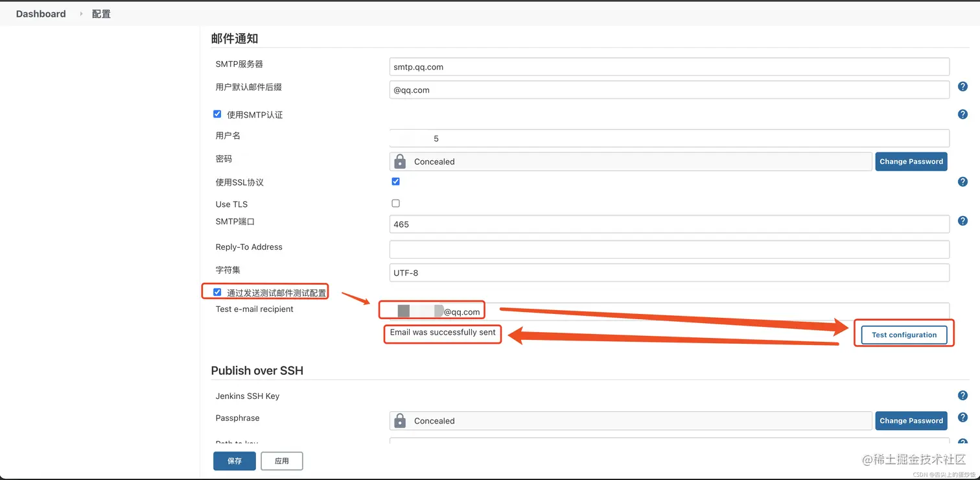Open help for Jenkins SSH Key
Viewport: 980px width, 480px height.
[x=962, y=395]
